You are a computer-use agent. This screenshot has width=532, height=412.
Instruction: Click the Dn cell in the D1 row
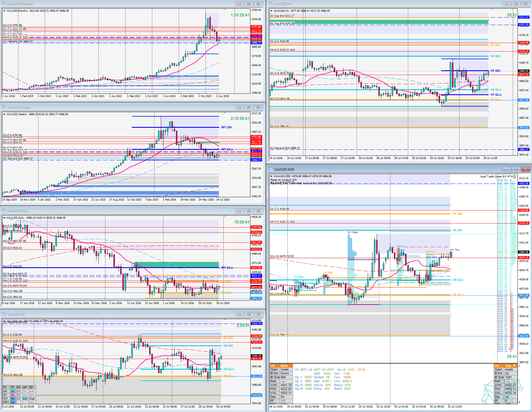tap(13, 395)
